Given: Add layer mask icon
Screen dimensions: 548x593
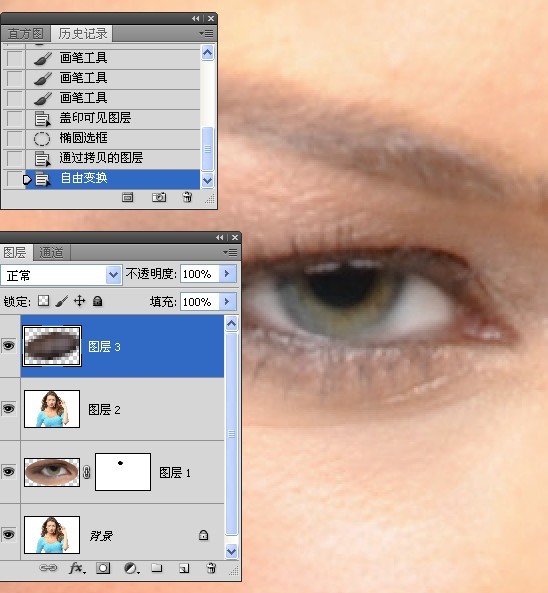Looking at the screenshot, I should 103,568.
